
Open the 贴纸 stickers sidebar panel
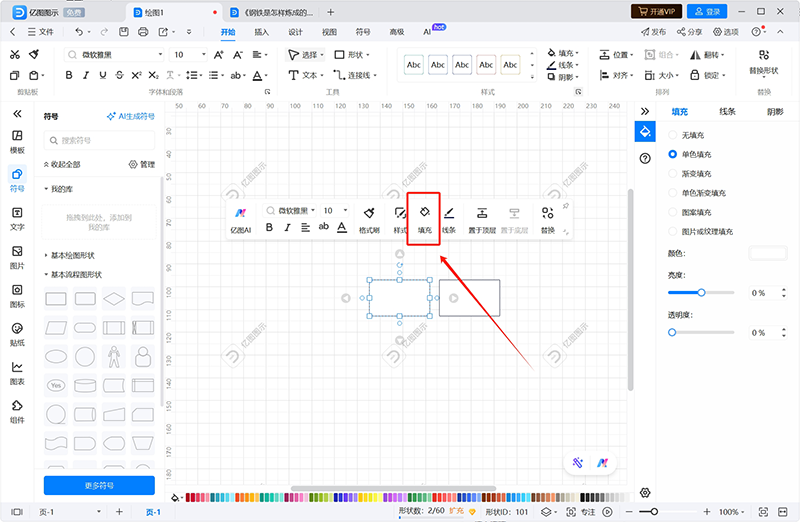(17, 335)
